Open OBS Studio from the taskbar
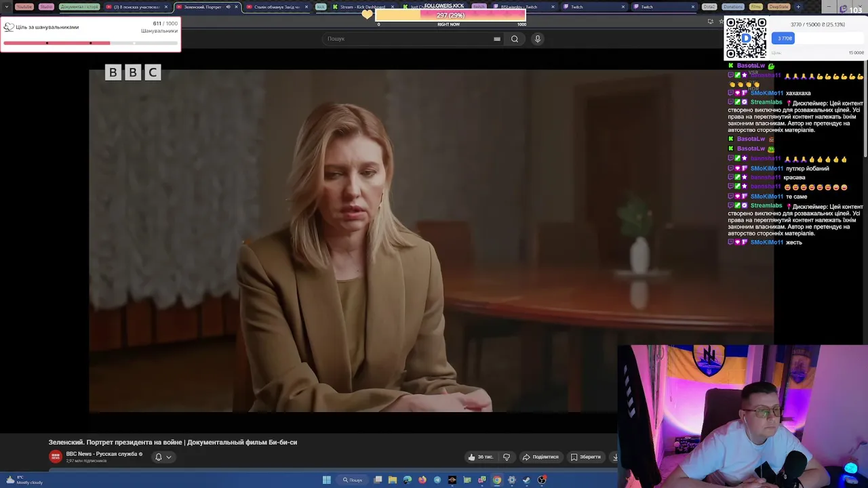The height and width of the screenshot is (488, 868). click(x=542, y=480)
